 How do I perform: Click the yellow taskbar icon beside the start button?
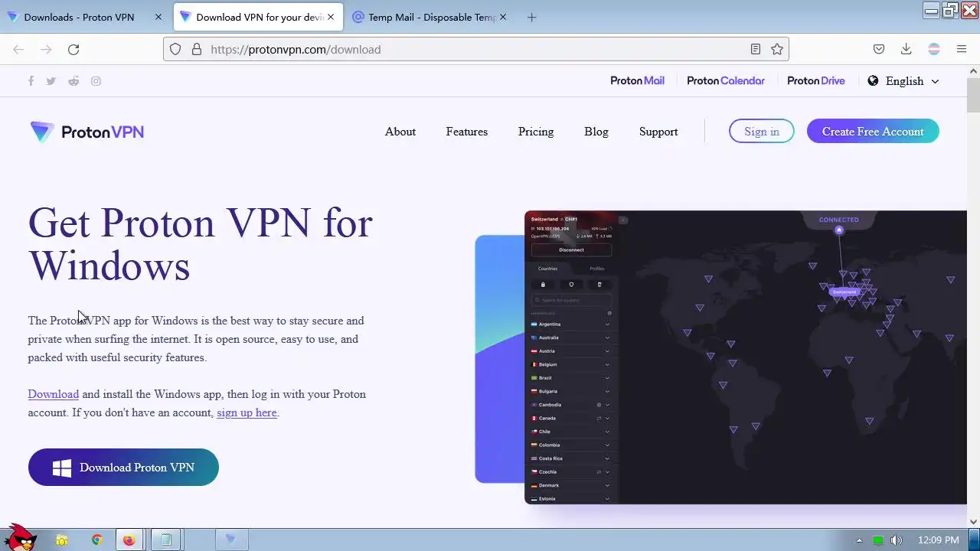pyautogui.click(x=62, y=540)
